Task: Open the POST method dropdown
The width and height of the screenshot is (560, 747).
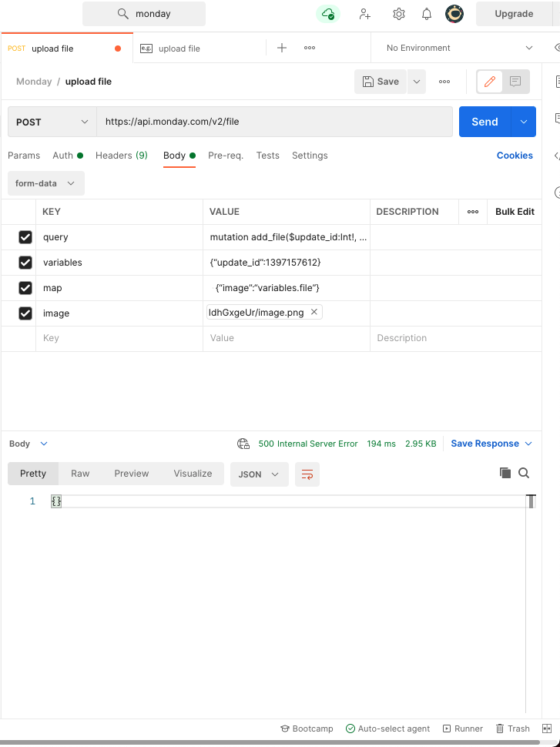Action: (x=50, y=121)
